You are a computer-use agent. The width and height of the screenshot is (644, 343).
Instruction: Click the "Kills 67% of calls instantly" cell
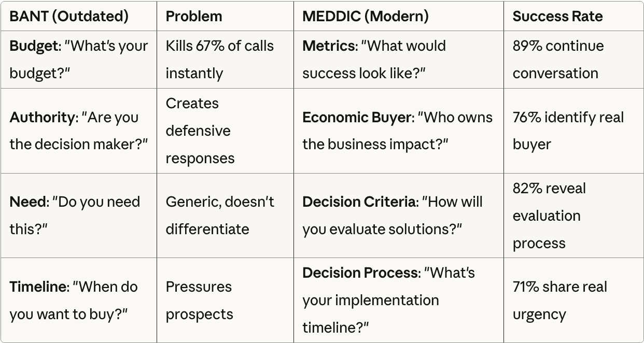(x=219, y=59)
